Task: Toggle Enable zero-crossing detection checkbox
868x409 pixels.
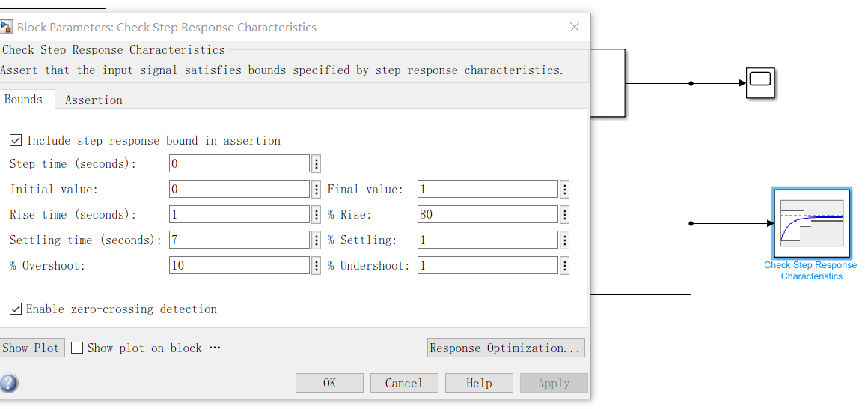Action: (x=16, y=309)
